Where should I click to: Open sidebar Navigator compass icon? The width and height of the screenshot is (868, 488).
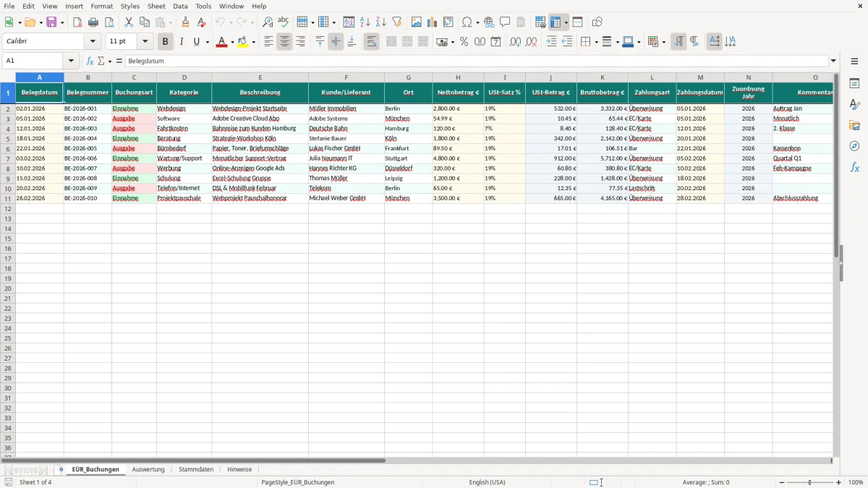[854, 146]
